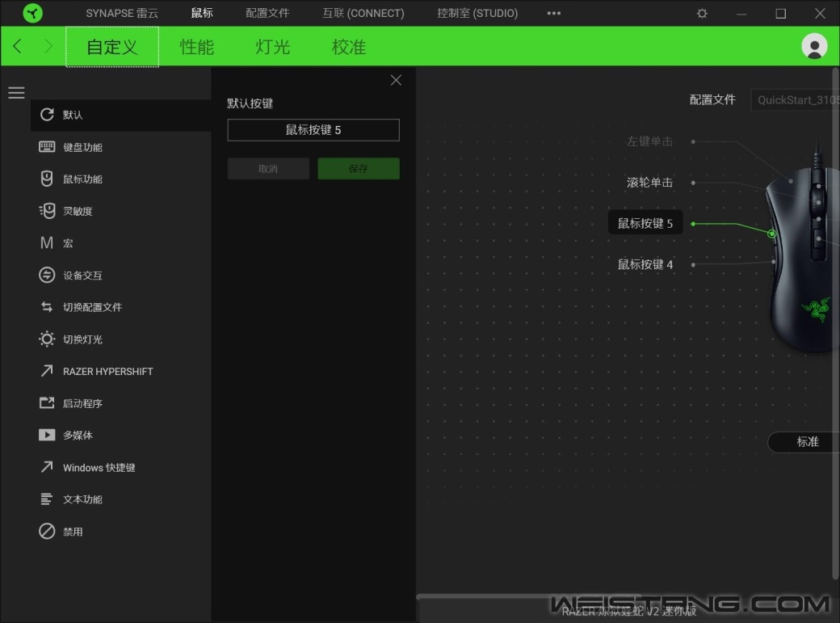
Task: Select the 鼠标按键 4 mapping label
Action: click(x=645, y=264)
